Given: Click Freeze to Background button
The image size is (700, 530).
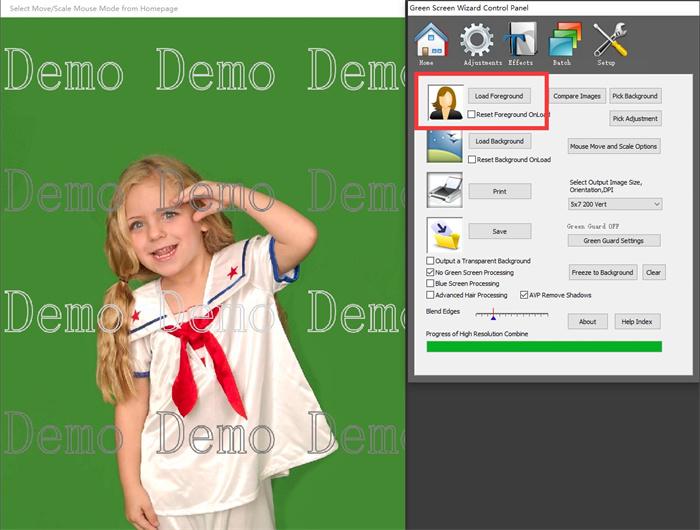Looking at the screenshot, I should 602,272.
